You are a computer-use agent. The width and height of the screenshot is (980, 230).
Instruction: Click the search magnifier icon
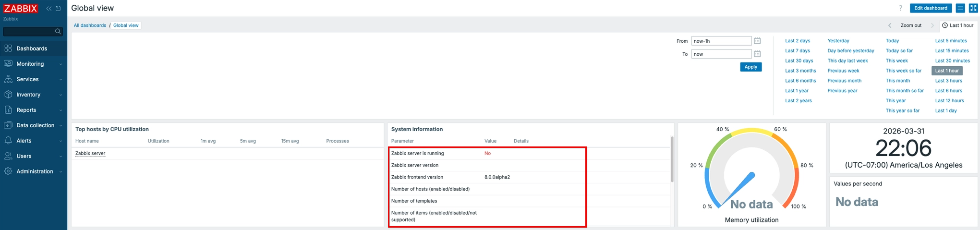coord(58,31)
